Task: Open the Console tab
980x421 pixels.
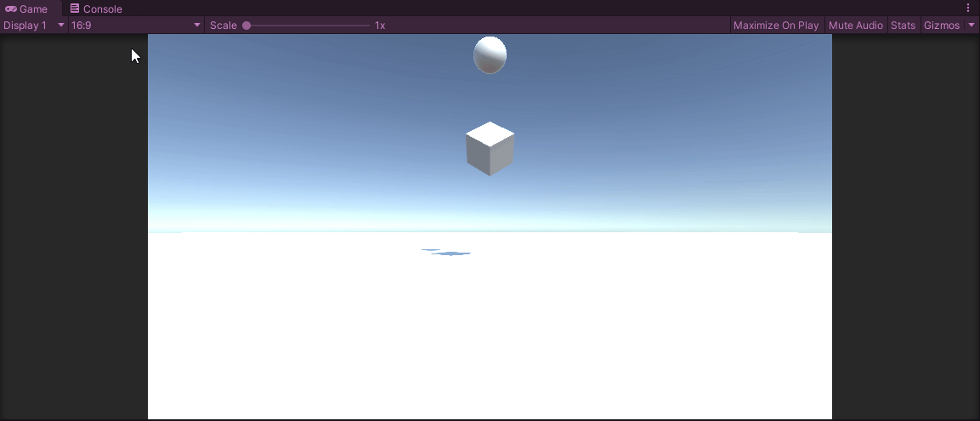Action: pyautogui.click(x=96, y=9)
